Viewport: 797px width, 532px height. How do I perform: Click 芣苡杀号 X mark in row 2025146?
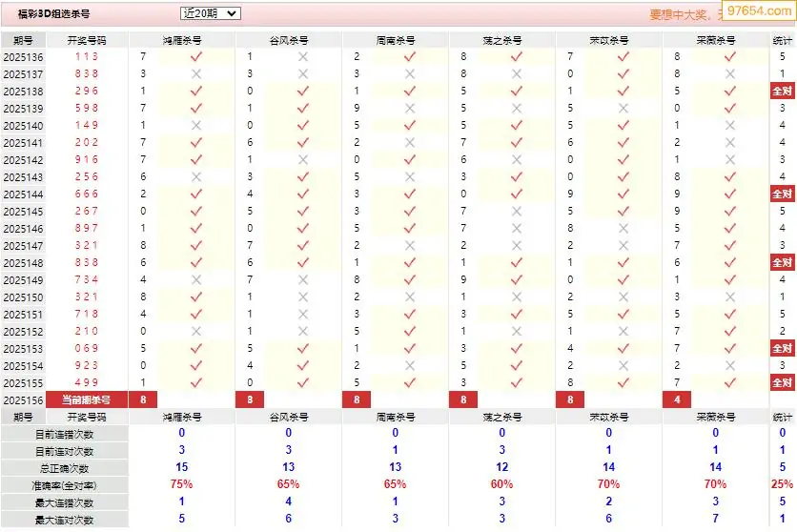coord(623,229)
